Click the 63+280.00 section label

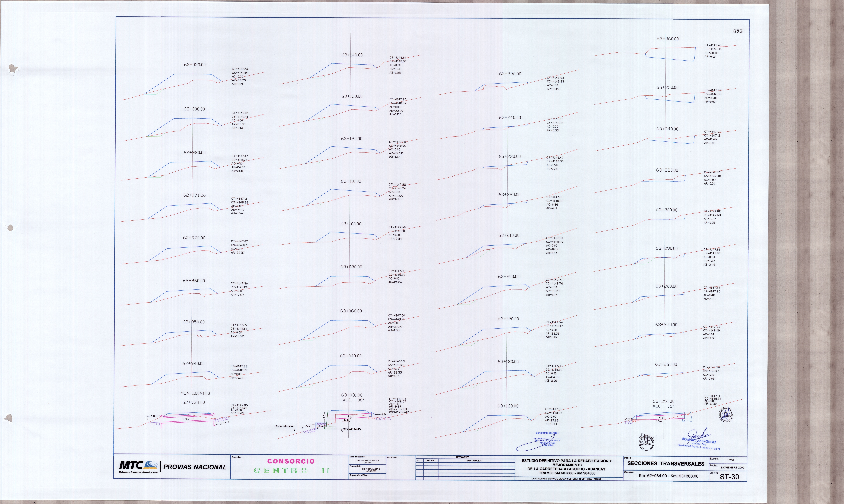[x=666, y=286]
